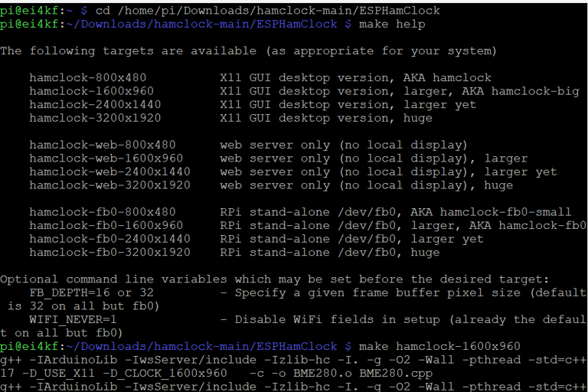Screen dimensions: 588x392
Task: Click 'Optional command line variables' heading line
Action: pyautogui.click(x=275, y=279)
